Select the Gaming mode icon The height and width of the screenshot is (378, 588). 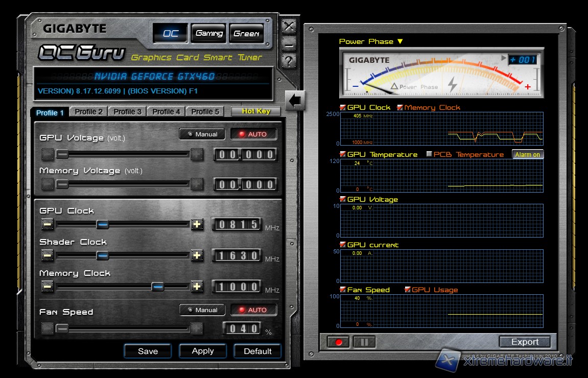[x=209, y=34]
